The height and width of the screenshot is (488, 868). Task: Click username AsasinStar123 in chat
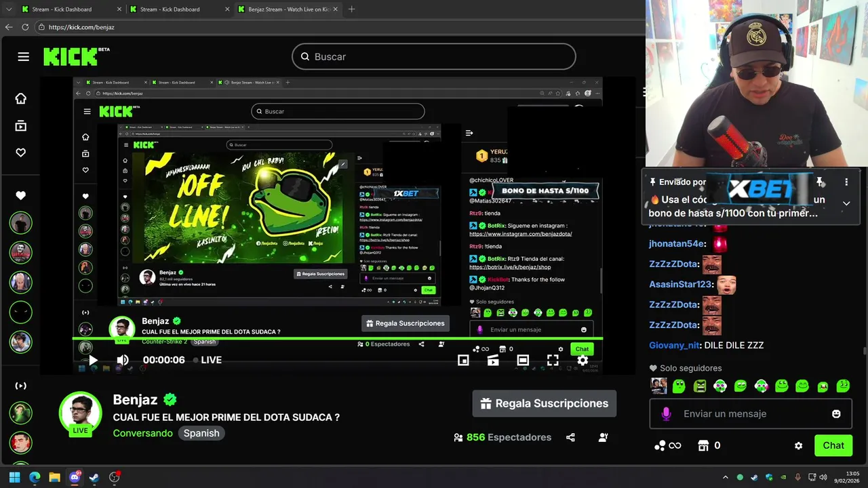click(681, 285)
